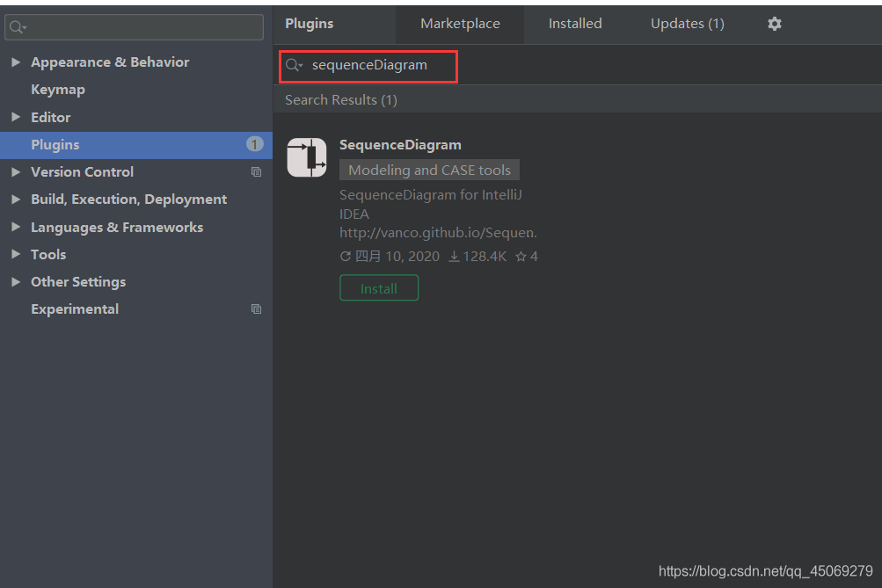This screenshot has width=882, height=588.
Task: Switch to the Installed tab
Action: [575, 24]
